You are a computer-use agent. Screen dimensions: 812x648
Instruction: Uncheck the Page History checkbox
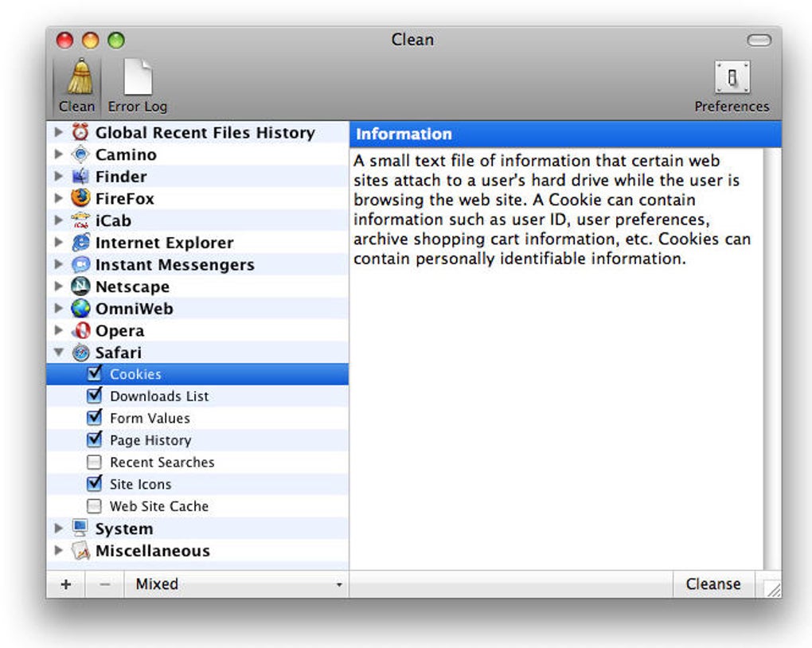point(94,439)
